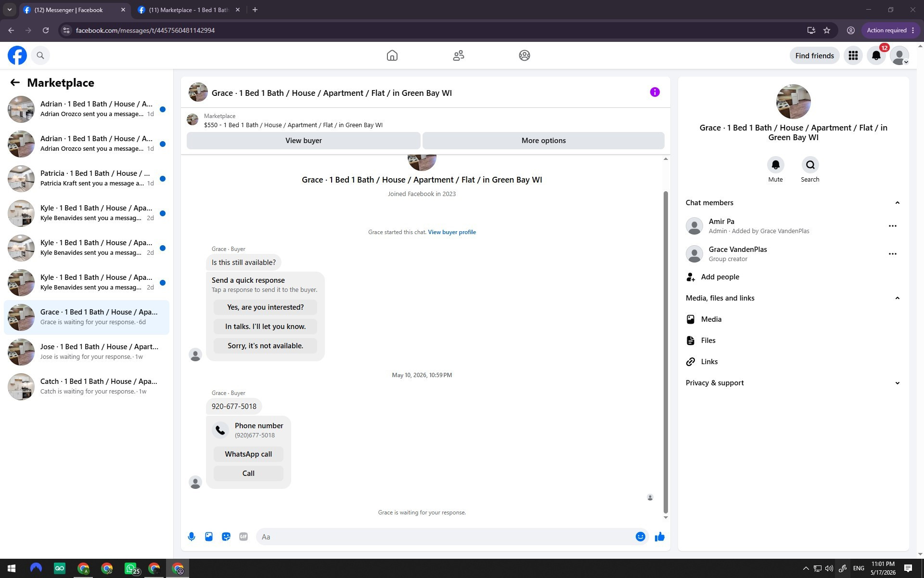Select the Grace conversation in the list

87,317
